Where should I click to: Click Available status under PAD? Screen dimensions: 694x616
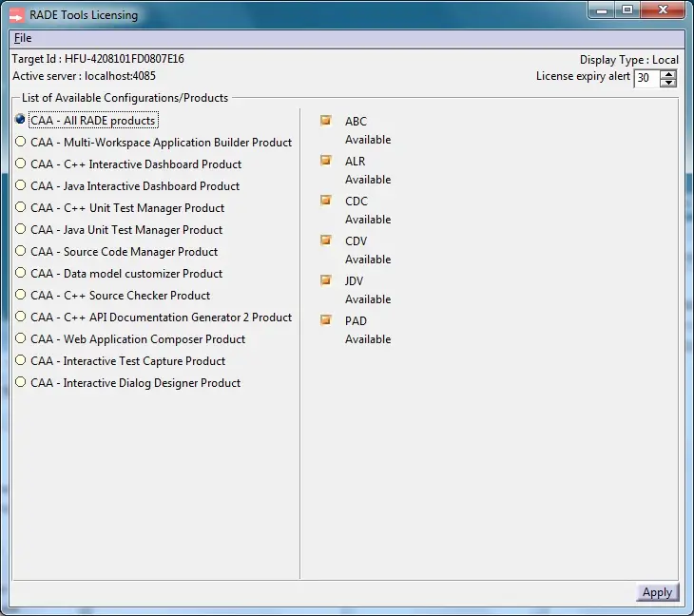pos(368,339)
